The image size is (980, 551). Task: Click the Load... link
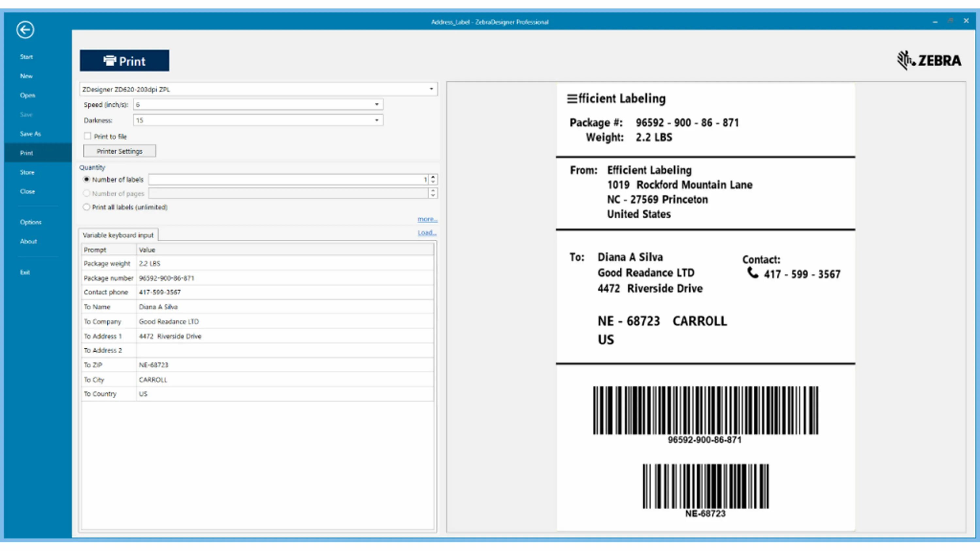point(427,233)
